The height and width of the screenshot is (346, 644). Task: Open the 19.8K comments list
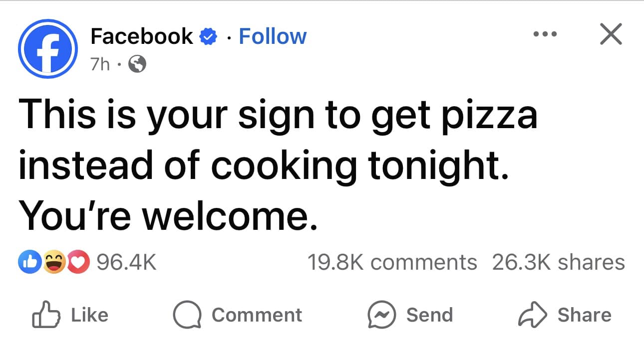[392, 261]
